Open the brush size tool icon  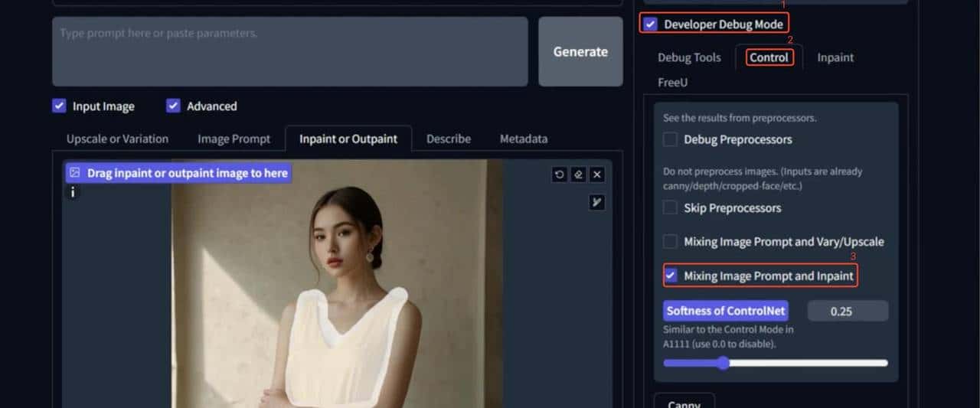coord(597,202)
